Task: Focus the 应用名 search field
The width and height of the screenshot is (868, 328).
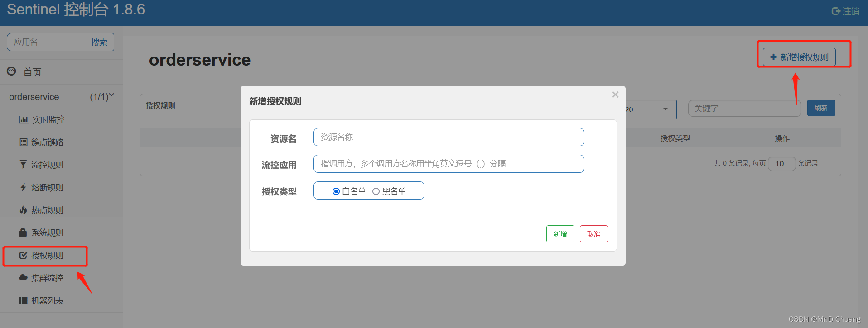Action: (45, 42)
